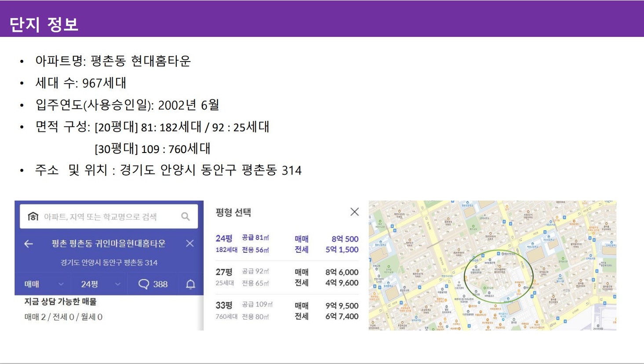Click the 아파트명: 평촌동 현대홈타운 bullet
The height and width of the screenshot is (364, 644).
click(113, 61)
